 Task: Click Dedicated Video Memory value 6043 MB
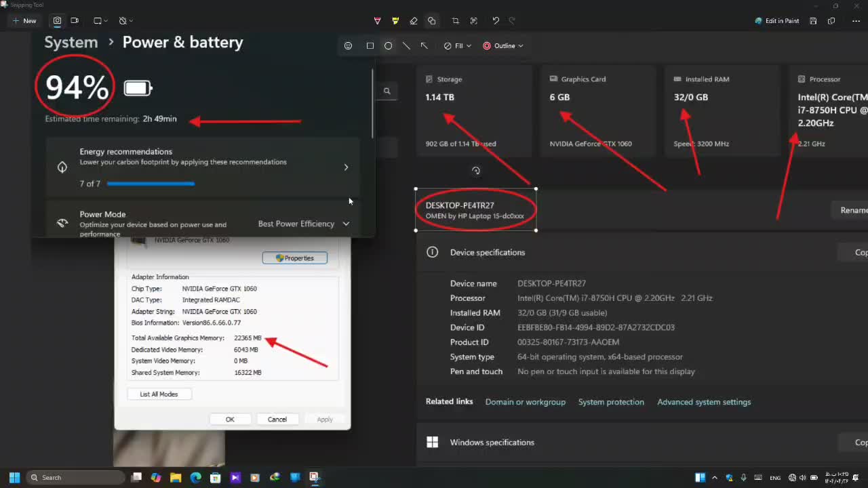tap(246, 350)
